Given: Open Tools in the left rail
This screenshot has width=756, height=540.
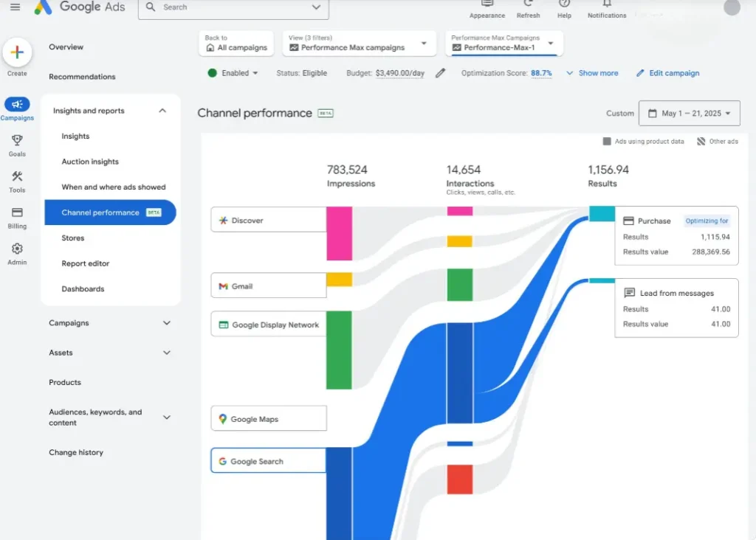Looking at the screenshot, I should 17,177.
